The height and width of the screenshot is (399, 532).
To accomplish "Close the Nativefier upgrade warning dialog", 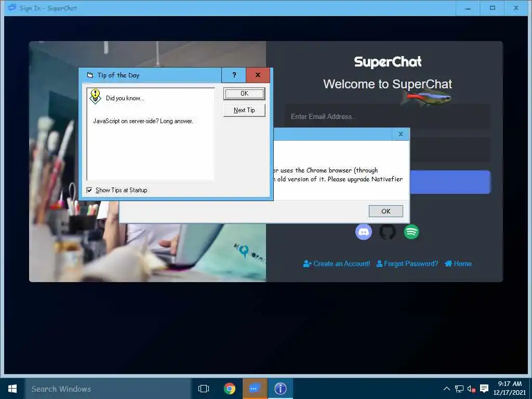I will coord(401,134).
